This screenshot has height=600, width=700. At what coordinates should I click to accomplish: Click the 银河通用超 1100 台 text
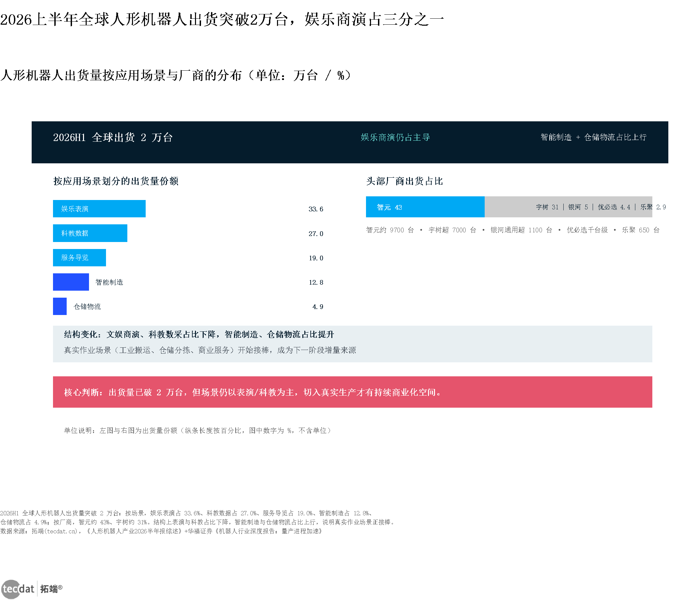pyautogui.click(x=521, y=230)
